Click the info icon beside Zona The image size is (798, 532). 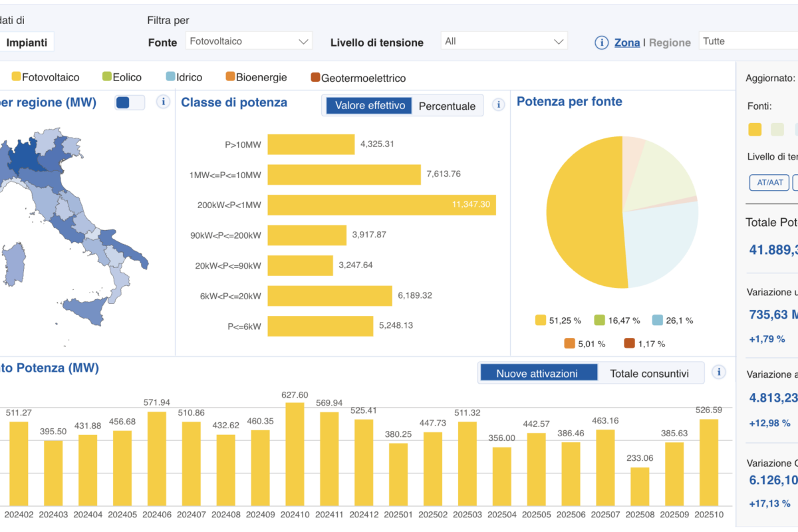tap(601, 43)
